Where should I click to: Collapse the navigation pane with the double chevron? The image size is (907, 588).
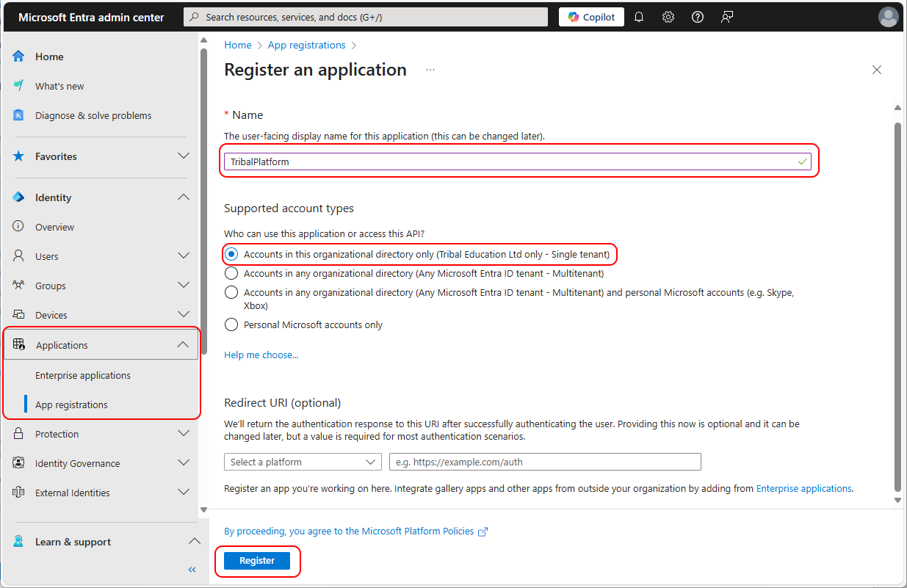tap(192, 569)
